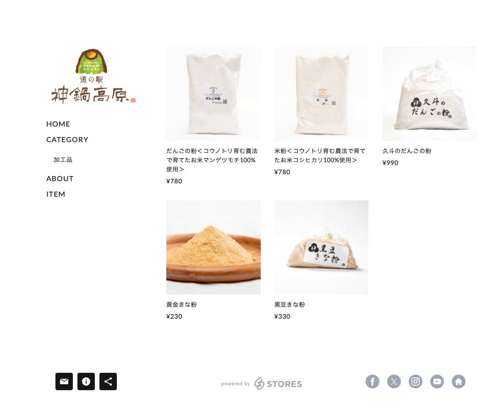Screen dimensions: 504x420
Task: Open the ABOUT menu item
Action: (x=60, y=178)
